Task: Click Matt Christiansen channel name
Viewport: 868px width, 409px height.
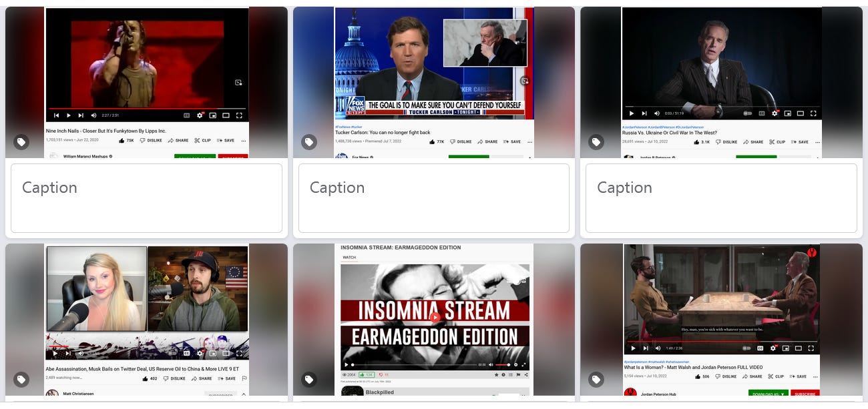Action: point(78,394)
